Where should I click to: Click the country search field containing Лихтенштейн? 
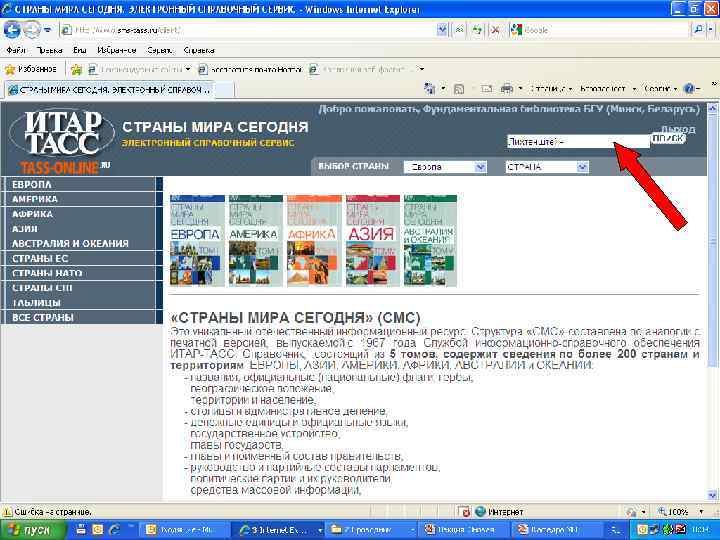coord(578,141)
